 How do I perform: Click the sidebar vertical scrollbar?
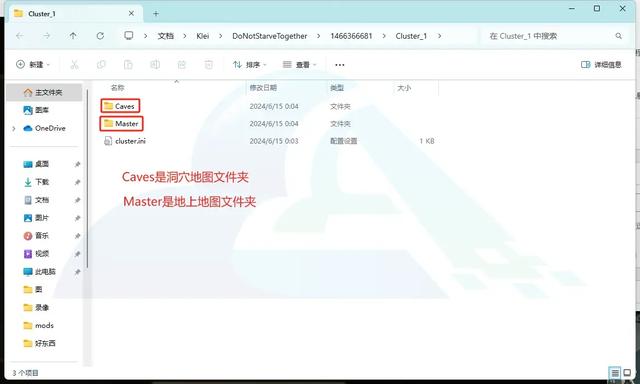(x=87, y=180)
